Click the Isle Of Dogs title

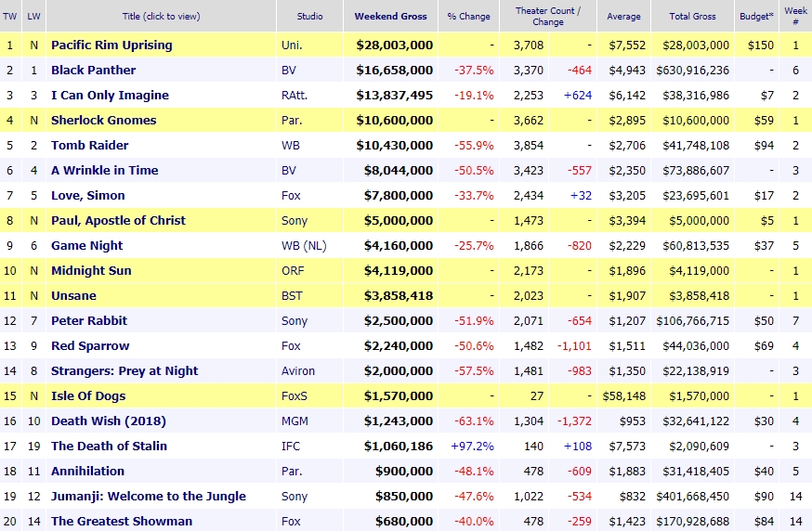click(88, 396)
